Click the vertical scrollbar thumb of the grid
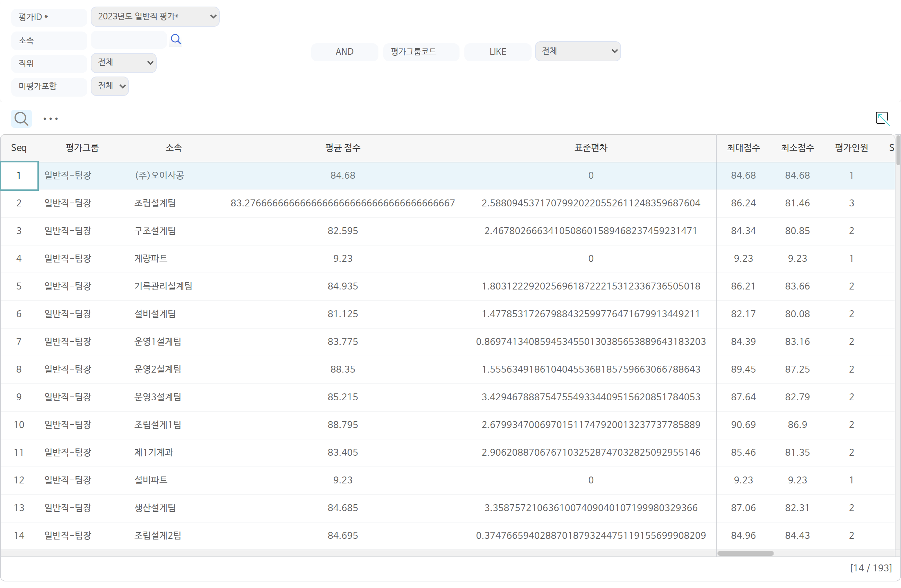The image size is (901, 588). coord(898,150)
